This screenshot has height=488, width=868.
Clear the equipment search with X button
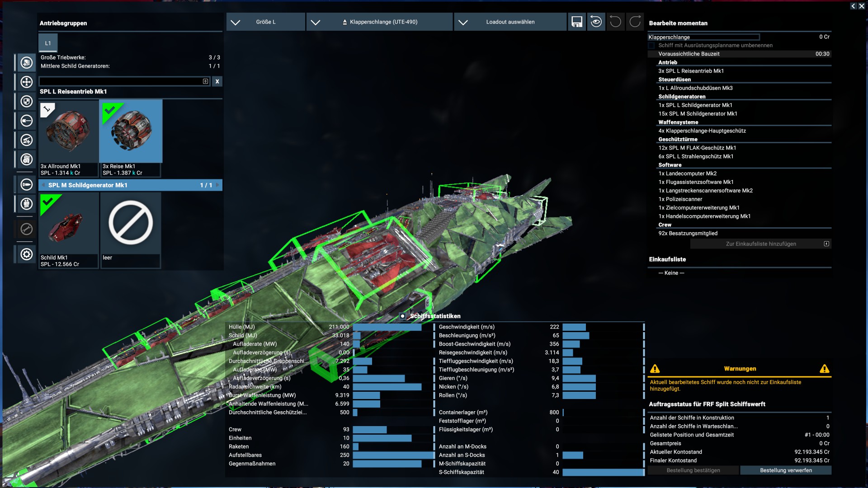217,81
